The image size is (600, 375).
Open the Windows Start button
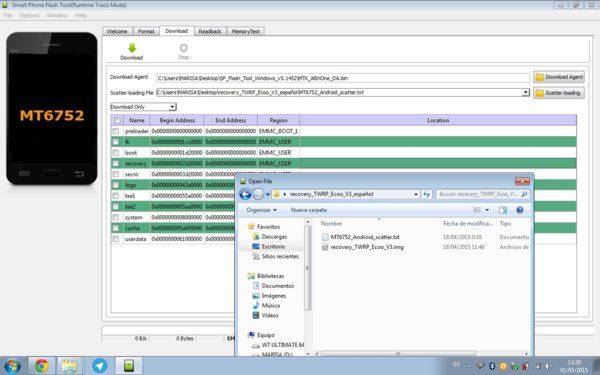tap(12, 366)
